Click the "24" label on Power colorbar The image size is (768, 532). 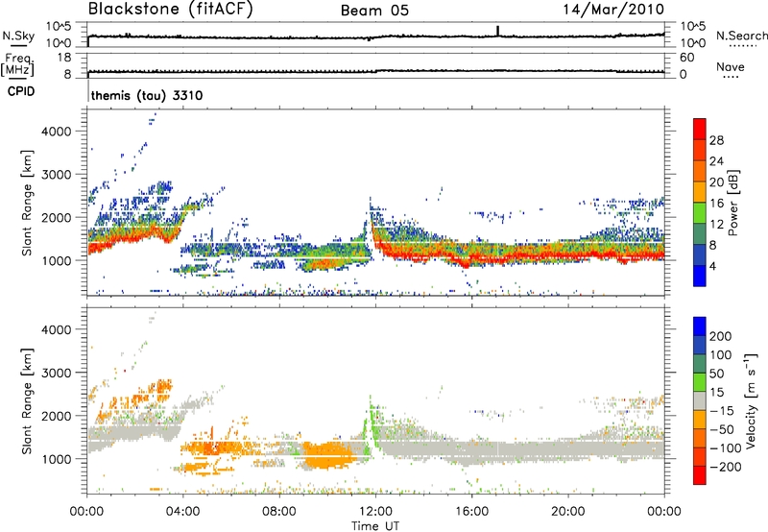[716, 161]
